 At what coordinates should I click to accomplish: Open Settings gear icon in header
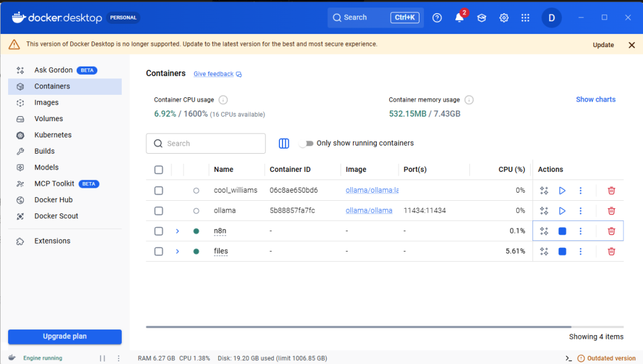504,18
